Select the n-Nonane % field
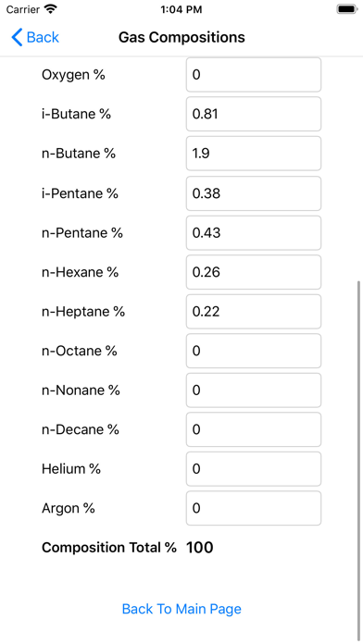The height and width of the screenshot is (644, 363). coord(254,390)
